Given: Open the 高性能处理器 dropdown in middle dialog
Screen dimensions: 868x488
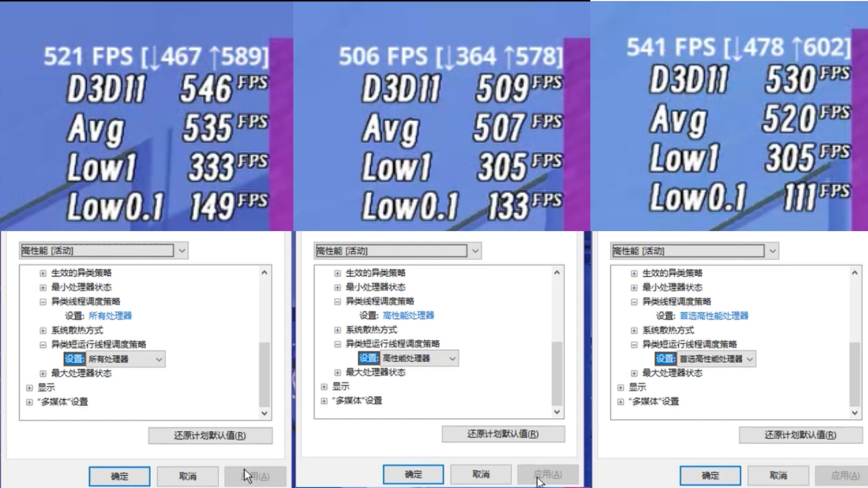Looking at the screenshot, I should coord(453,358).
